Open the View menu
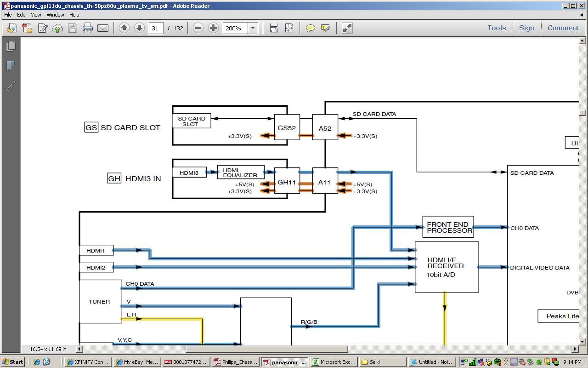Image resolution: width=588 pixels, height=368 pixels. pyautogui.click(x=36, y=15)
